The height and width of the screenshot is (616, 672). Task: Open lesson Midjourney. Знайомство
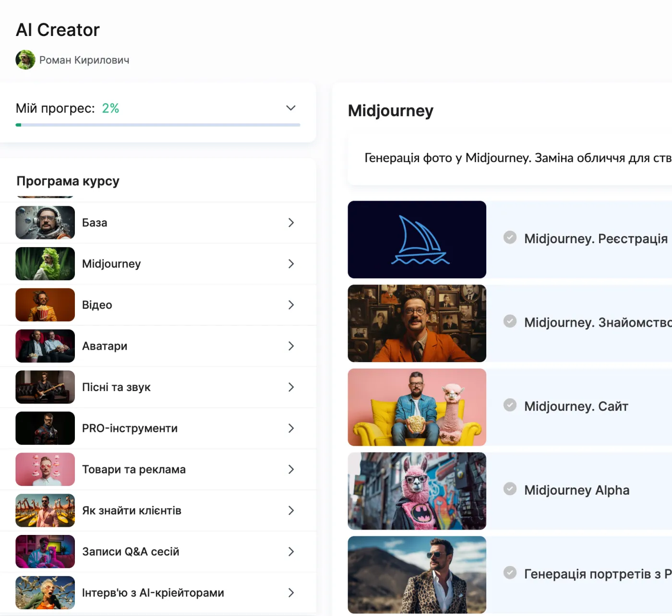[598, 322]
